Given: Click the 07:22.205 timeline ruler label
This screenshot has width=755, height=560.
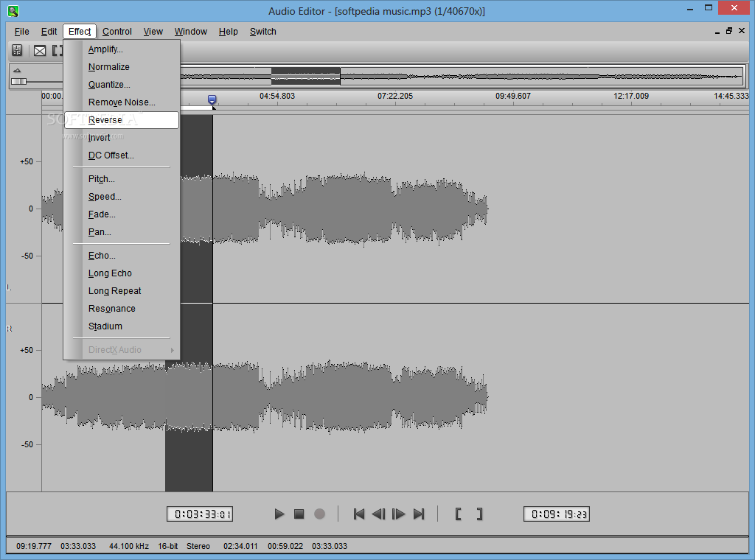Looking at the screenshot, I should point(395,97).
